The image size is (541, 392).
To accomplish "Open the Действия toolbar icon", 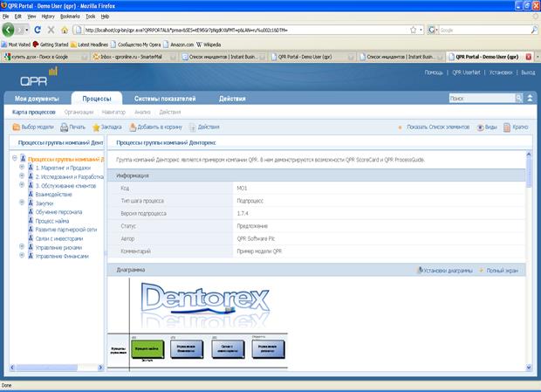I will coord(193,127).
